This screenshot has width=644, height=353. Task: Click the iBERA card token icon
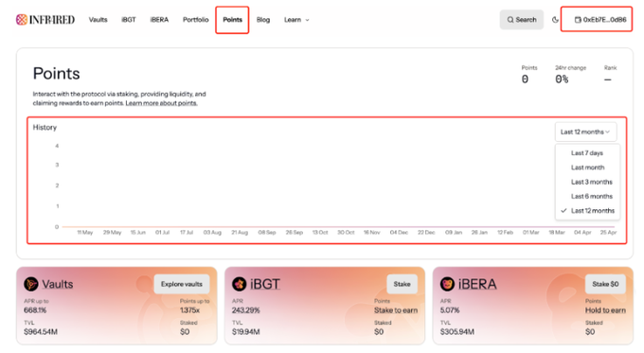click(447, 284)
